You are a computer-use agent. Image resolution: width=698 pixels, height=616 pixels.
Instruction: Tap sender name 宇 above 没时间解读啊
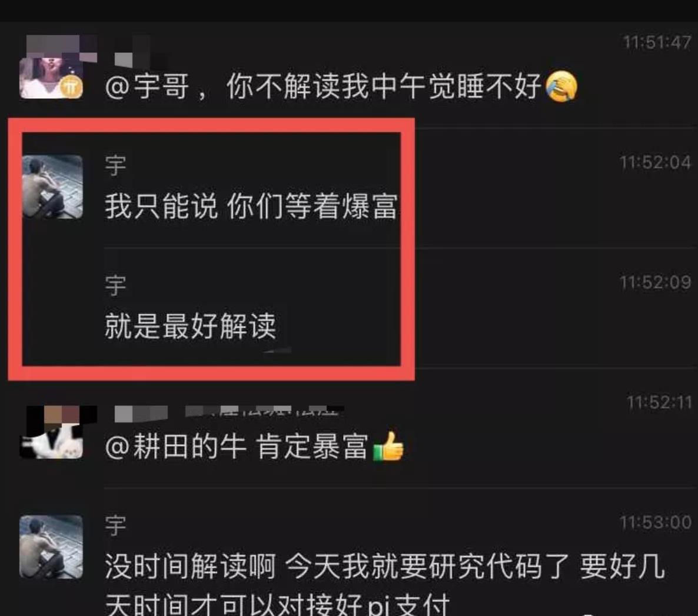pos(116,525)
